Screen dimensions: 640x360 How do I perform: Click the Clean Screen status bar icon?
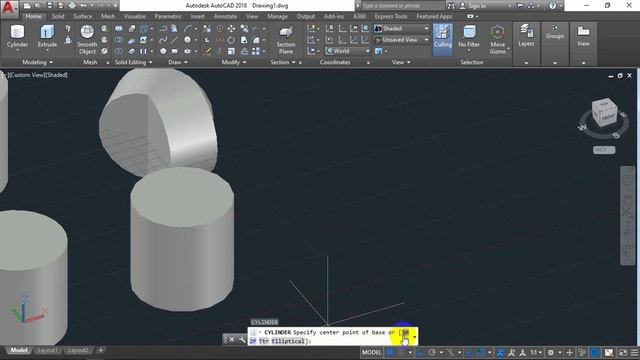coord(623,352)
